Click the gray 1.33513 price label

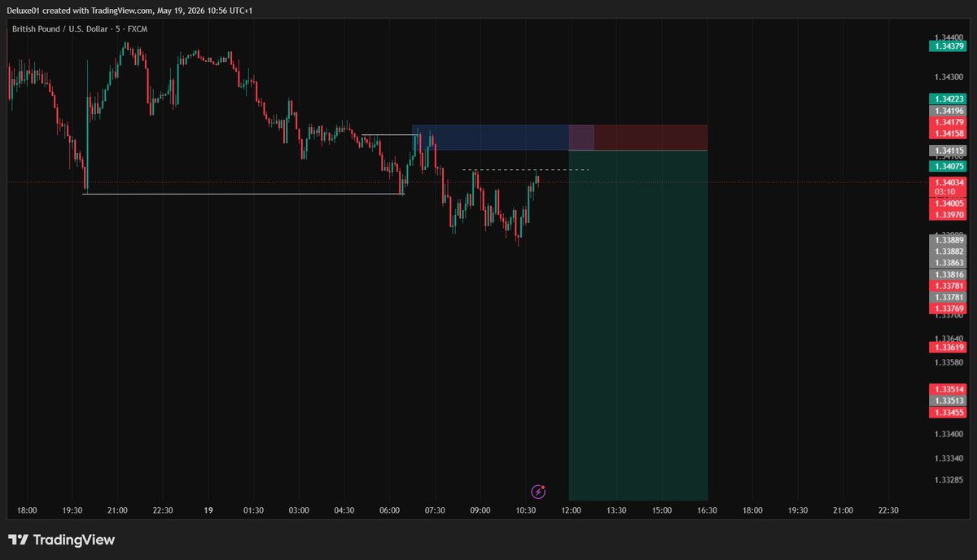click(947, 401)
